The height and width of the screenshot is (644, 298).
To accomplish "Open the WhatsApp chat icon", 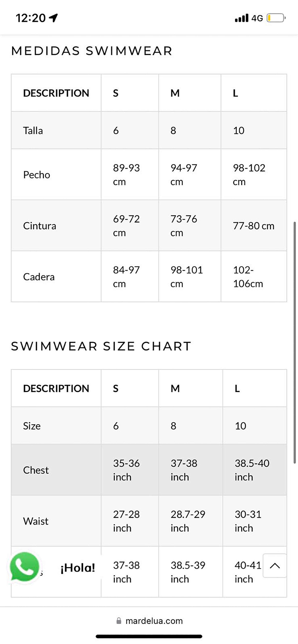I will [x=24, y=567].
